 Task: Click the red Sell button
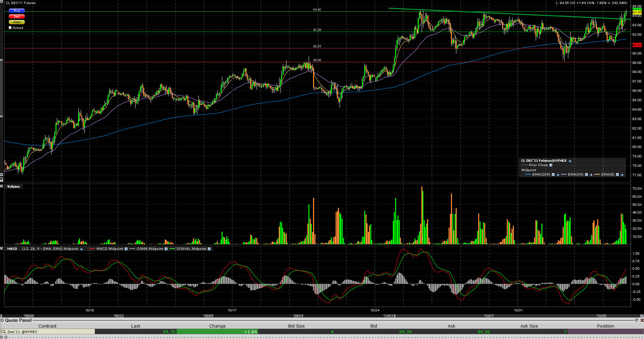[17, 16]
